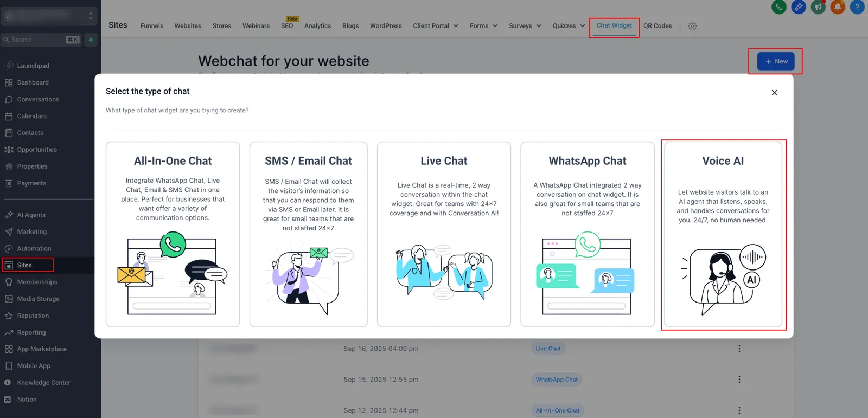This screenshot has width=868, height=418.
Task: Select the Chat Widget tab
Action: pyautogui.click(x=614, y=25)
